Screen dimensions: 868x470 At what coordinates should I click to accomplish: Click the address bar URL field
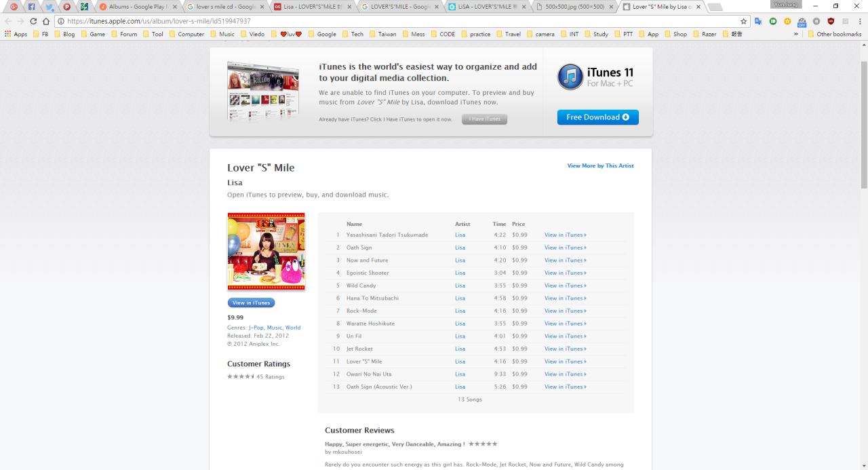pyautogui.click(x=400, y=21)
